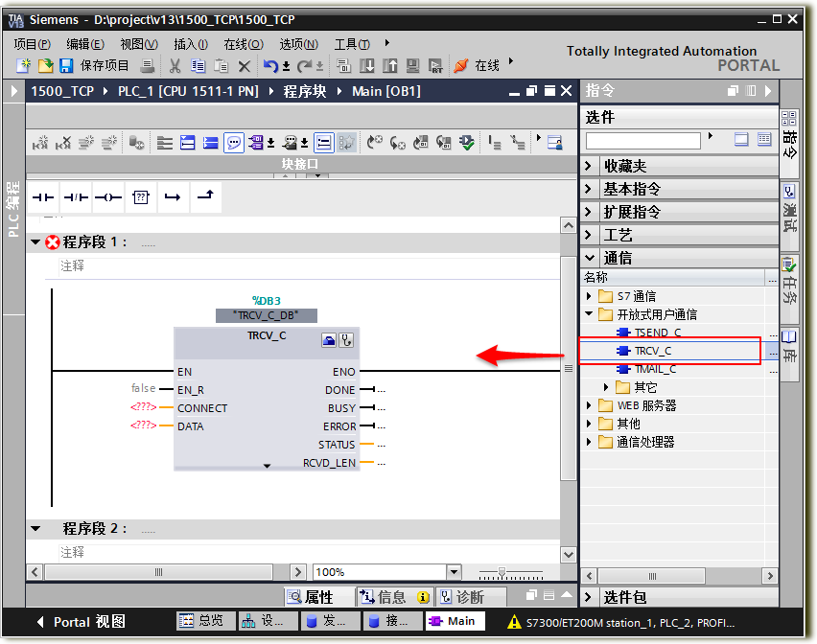Open the 项目(P) menu
Viewport: 817px width, 644px height.
click(x=33, y=44)
